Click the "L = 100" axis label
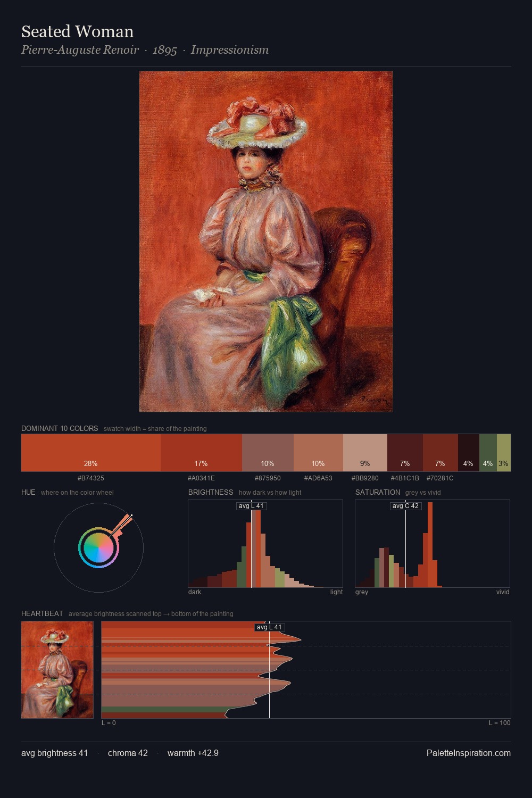This screenshot has height=798, width=532. click(500, 723)
